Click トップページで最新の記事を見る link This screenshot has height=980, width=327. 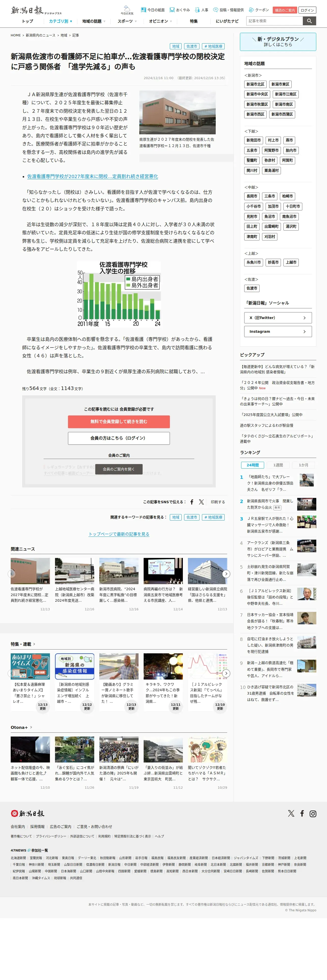click(119, 534)
